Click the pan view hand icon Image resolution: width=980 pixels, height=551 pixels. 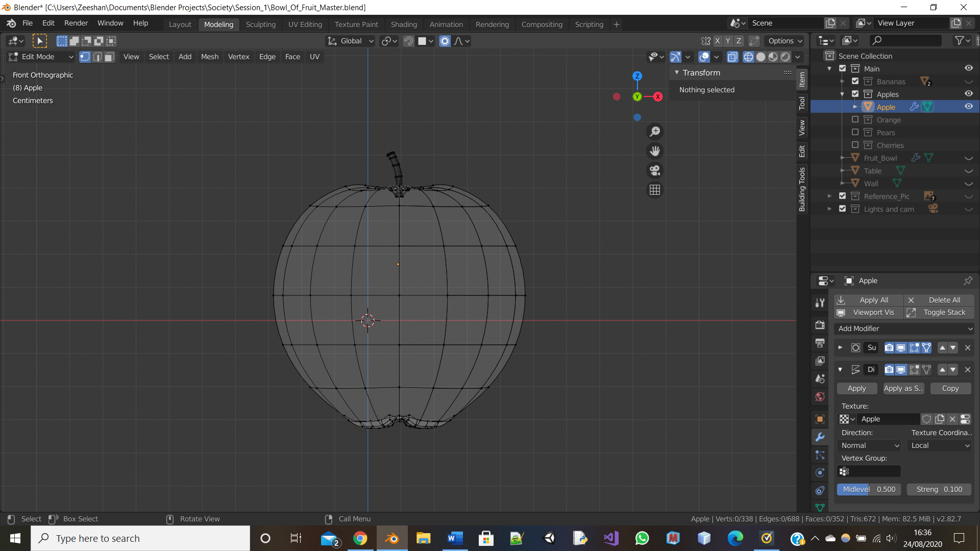[655, 151]
